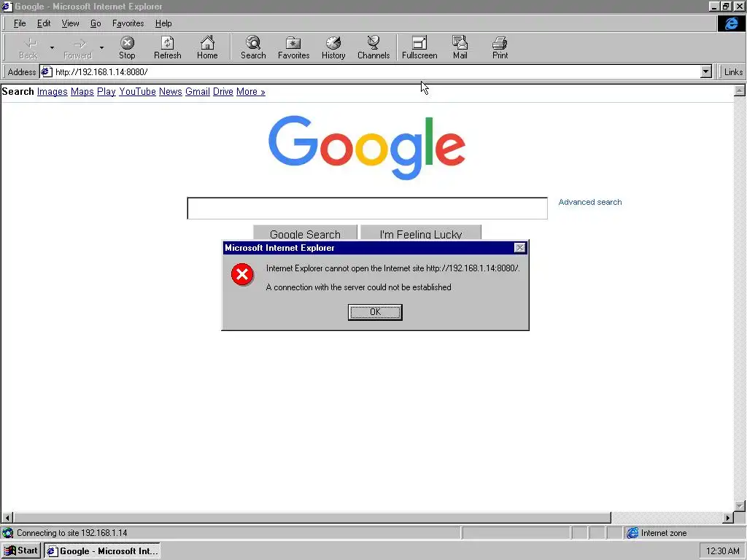Open the YouTube link
Image resolution: width=747 pixels, height=560 pixels.
137,91
